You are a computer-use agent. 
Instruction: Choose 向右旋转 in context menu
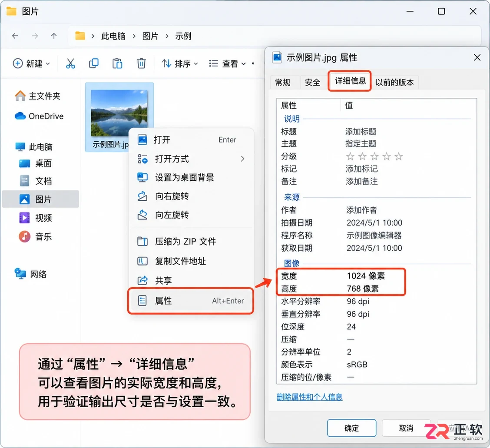[191, 196]
